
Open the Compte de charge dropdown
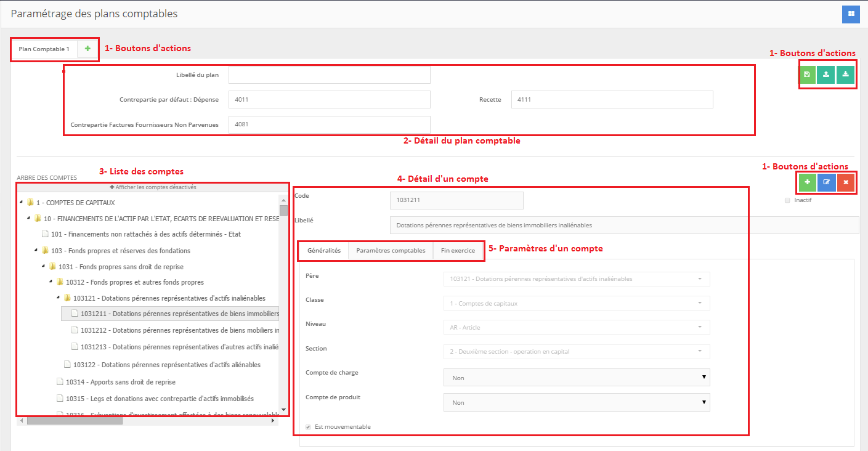(x=577, y=378)
